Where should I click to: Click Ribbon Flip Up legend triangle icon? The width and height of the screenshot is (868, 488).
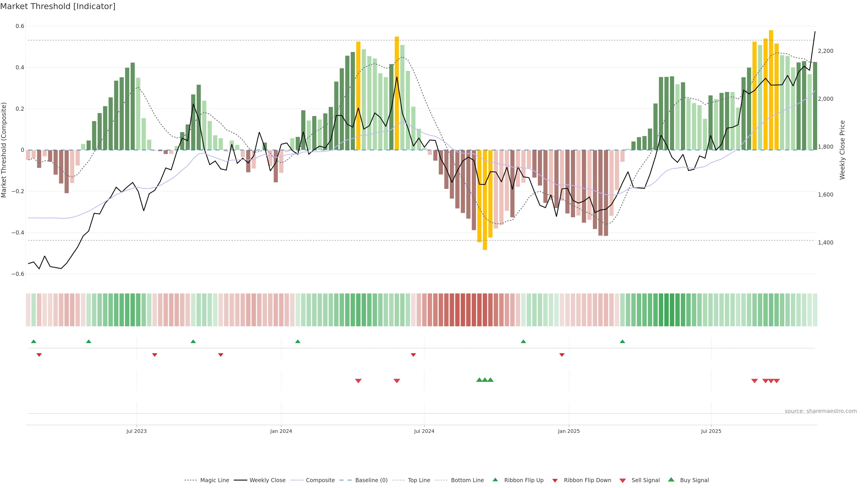tap(495, 480)
